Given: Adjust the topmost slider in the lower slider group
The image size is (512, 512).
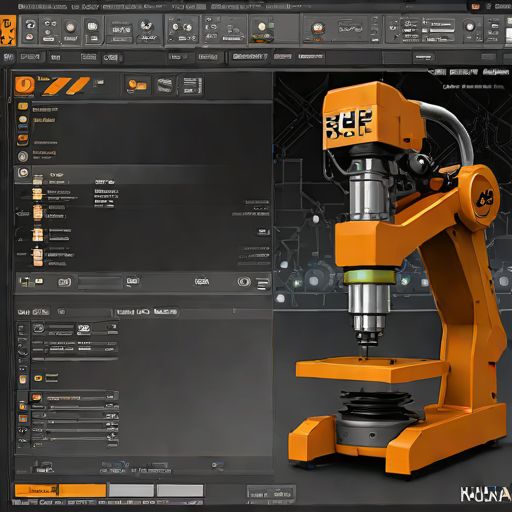Looking at the screenshot, I should pos(76,398).
